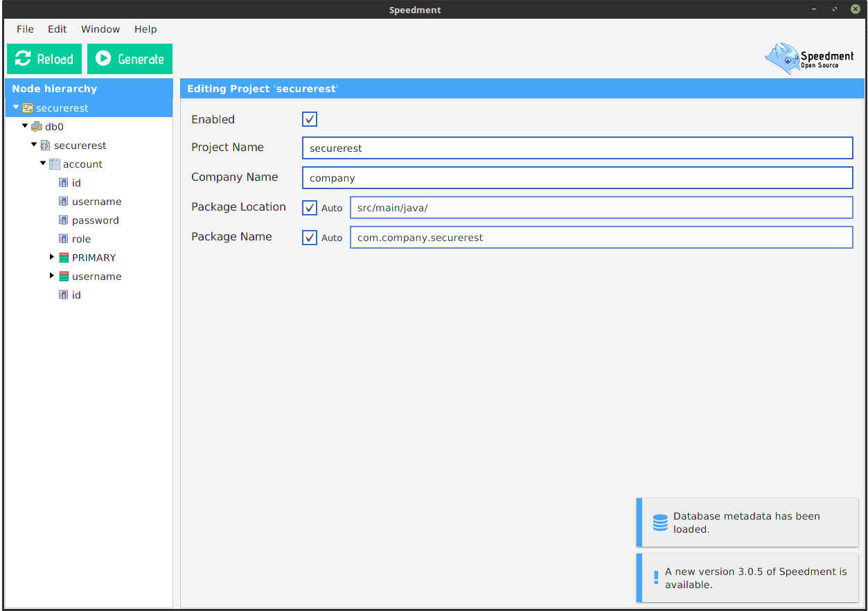Click the database icon in the metadata notification
The width and height of the screenshot is (868, 611).
pyautogui.click(x=660, y=522)
